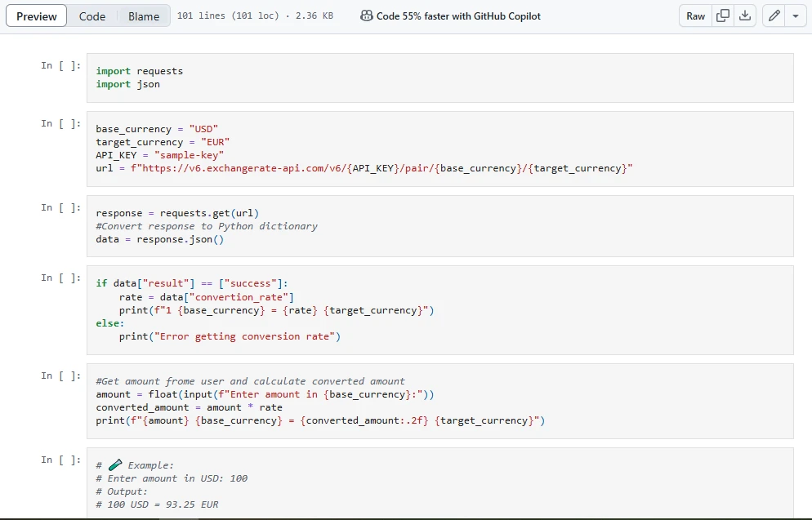
Task: Open the Code tab
Action: point(92,16)
